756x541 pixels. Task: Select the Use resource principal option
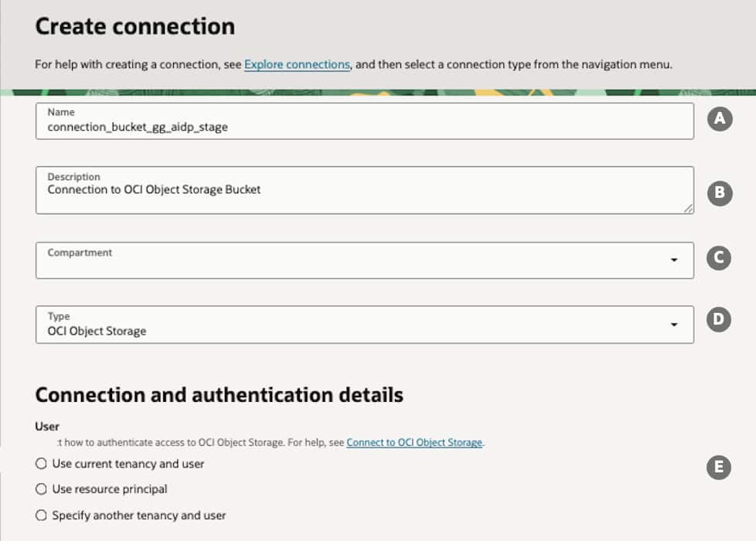pos(42,489)
